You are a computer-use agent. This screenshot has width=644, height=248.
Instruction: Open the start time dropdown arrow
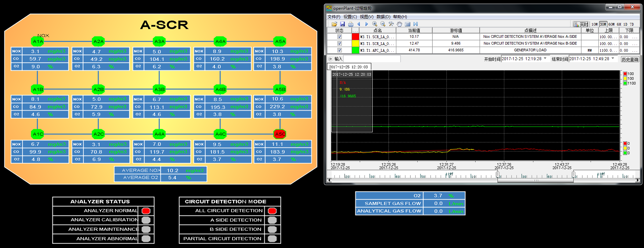[545, 59]
